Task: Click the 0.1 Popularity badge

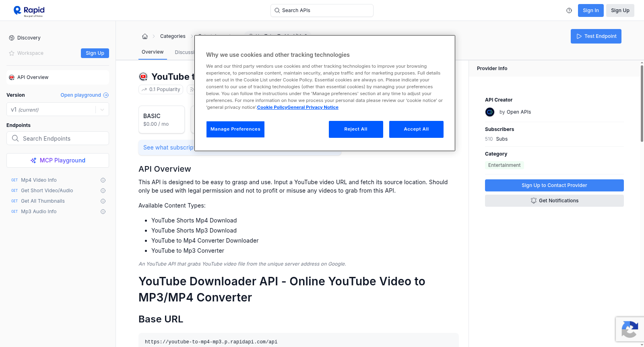Action: [161, 89]
